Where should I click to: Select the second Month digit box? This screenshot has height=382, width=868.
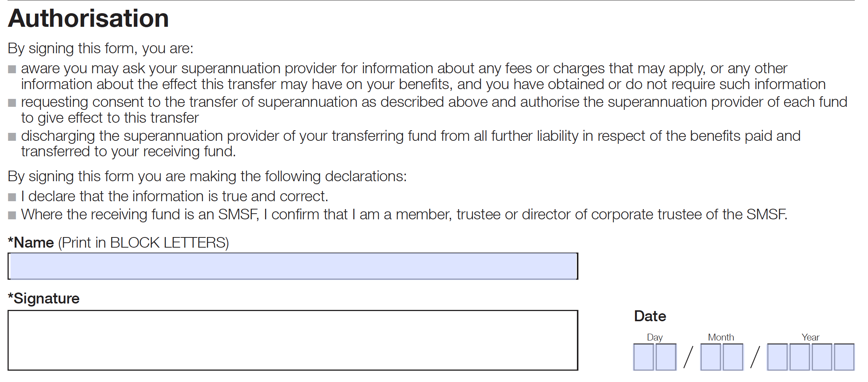click(x=733, y=357)
